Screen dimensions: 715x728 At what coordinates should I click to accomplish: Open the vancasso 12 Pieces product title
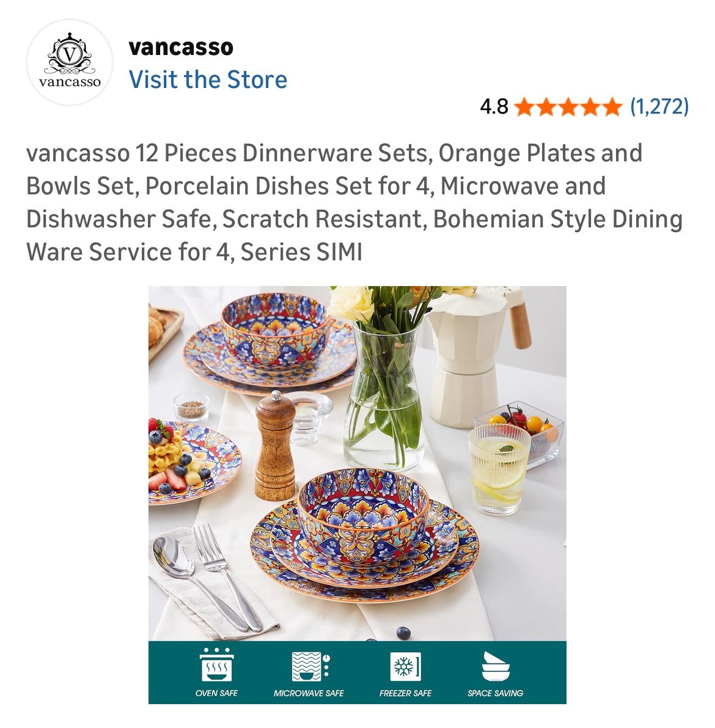pyautogui.click(x=354, y=202)
